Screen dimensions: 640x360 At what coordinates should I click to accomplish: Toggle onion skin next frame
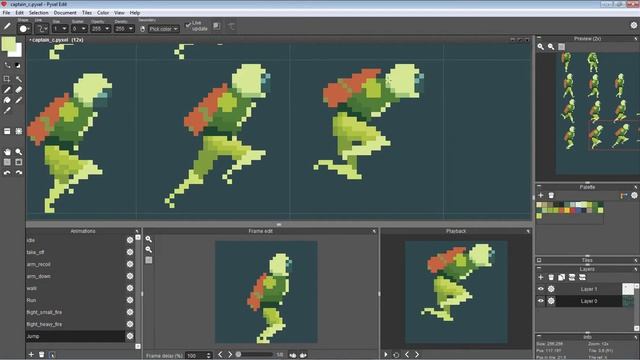[303, 355]
